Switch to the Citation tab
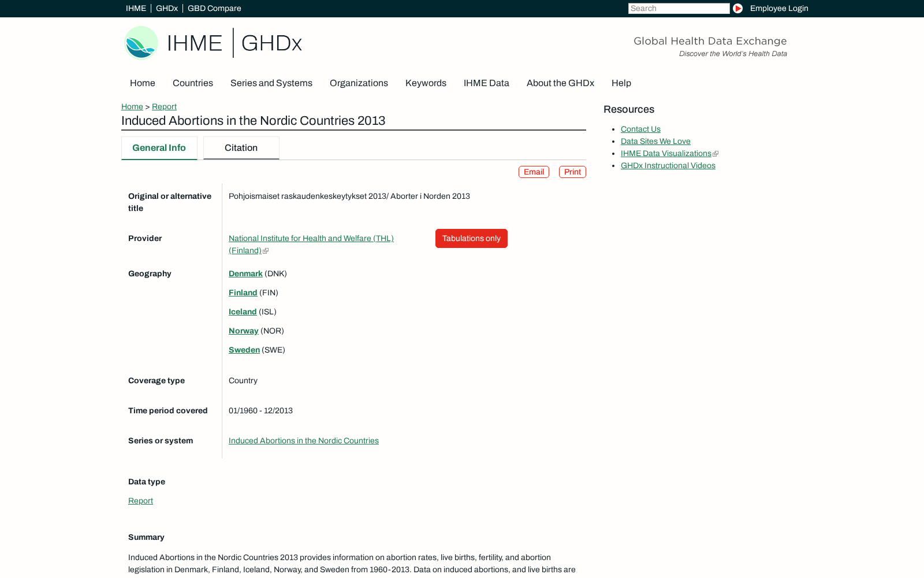 coord(241,148)
